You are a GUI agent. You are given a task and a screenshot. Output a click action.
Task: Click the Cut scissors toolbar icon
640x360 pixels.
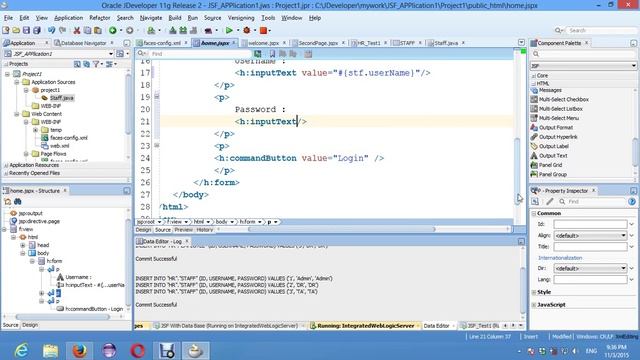(x=77, y=30)
